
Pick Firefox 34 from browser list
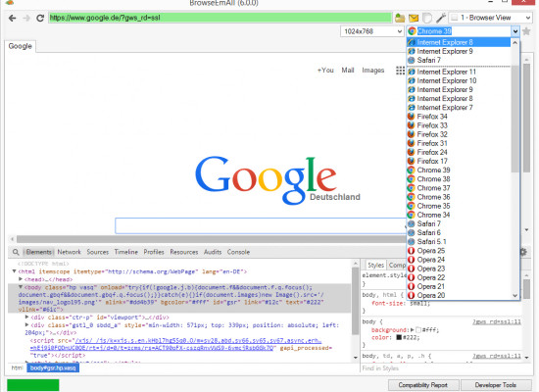(x=459, y=117)
